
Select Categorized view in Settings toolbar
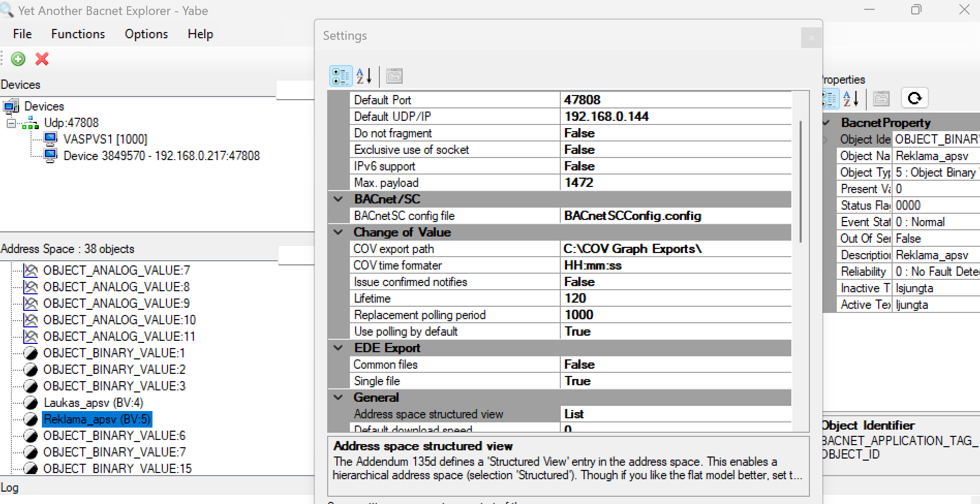(x=341, y=76)
